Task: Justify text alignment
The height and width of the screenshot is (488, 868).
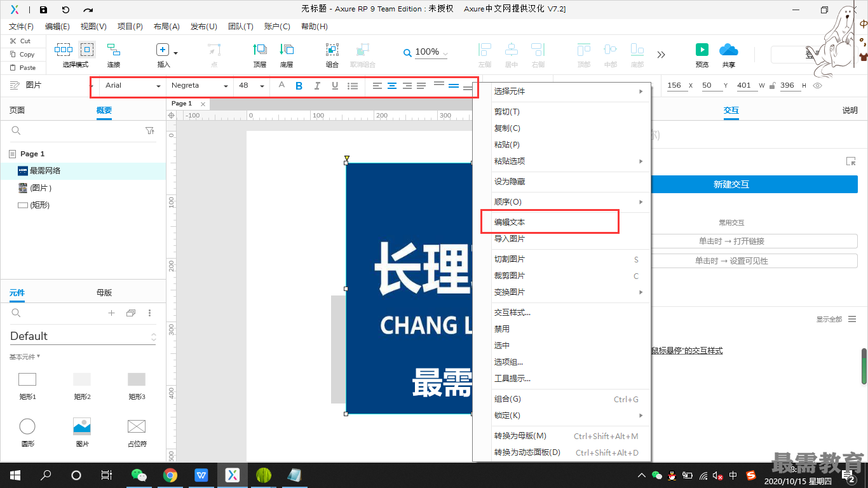Action: [x=421, y=86]
